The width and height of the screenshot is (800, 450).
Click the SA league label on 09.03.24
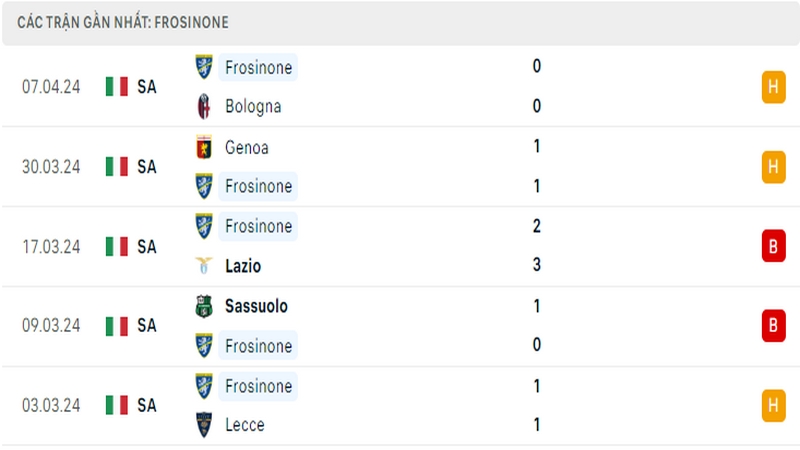(147, 326)
